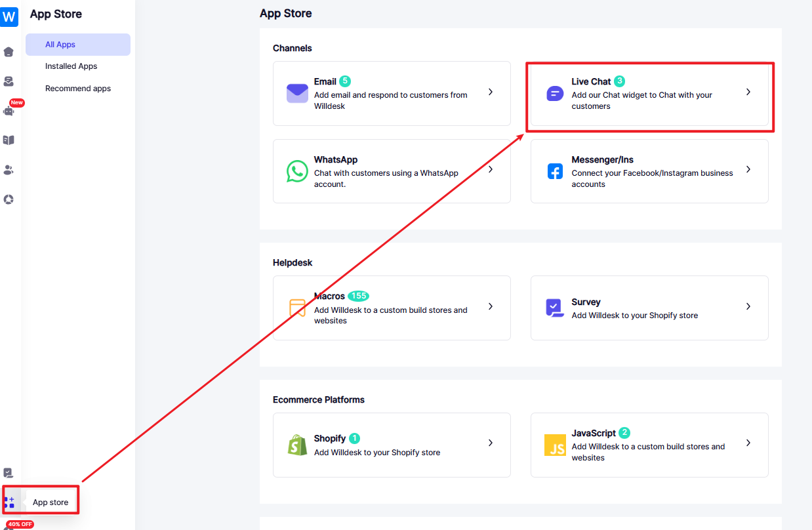
Task: Click the Helpdesk section heading
Action: click(x=293, y=262)
